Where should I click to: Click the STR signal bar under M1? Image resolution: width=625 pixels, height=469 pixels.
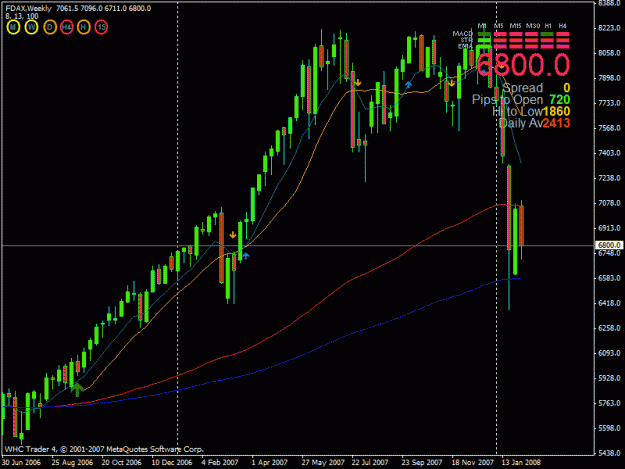[484, 40]
